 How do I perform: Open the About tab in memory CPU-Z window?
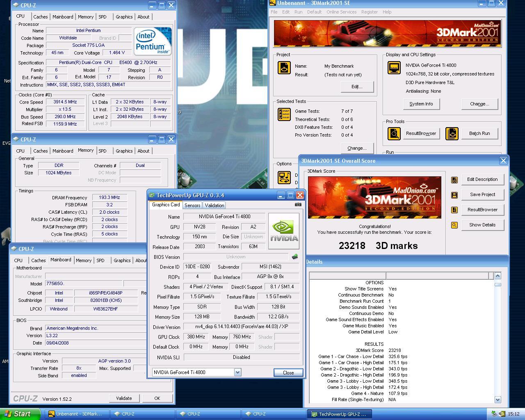coord(143,151)
